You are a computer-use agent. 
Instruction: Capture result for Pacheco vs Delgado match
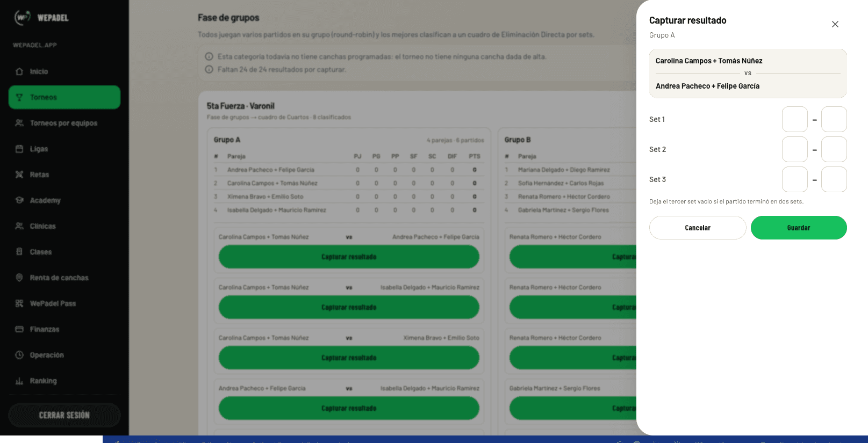(349, 408)
